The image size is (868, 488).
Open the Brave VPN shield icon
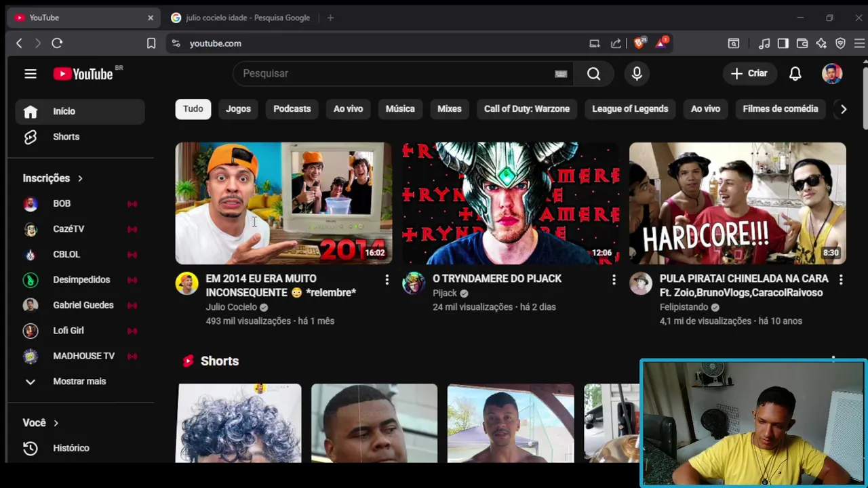pyautogui.click(x=840, y=43)
